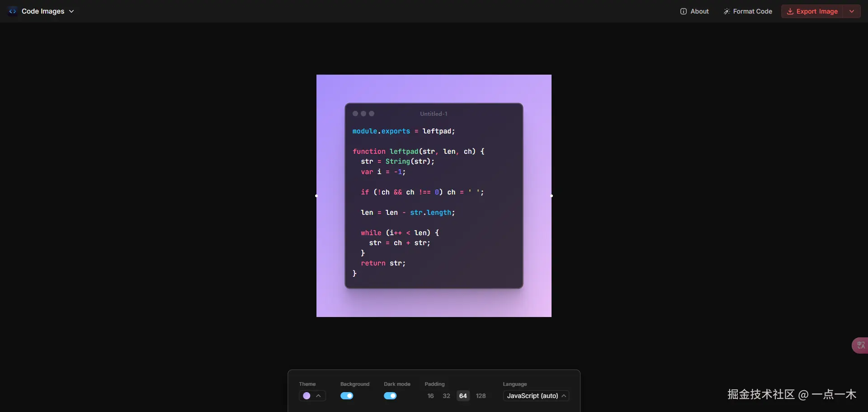Click the 'function leftpad(str, len, ch) {' line
The image size is (868, 412).
point(419,152)
